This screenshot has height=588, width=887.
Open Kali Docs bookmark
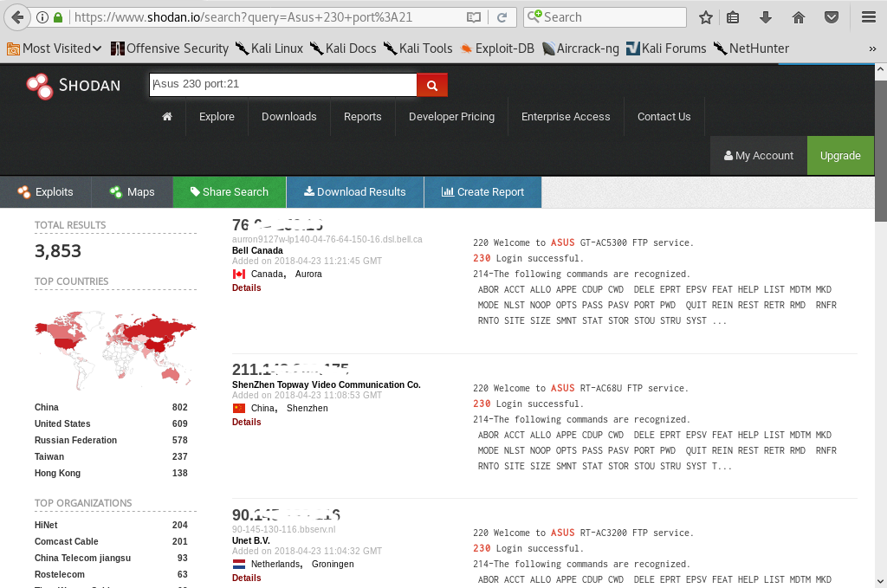point(343,48)
